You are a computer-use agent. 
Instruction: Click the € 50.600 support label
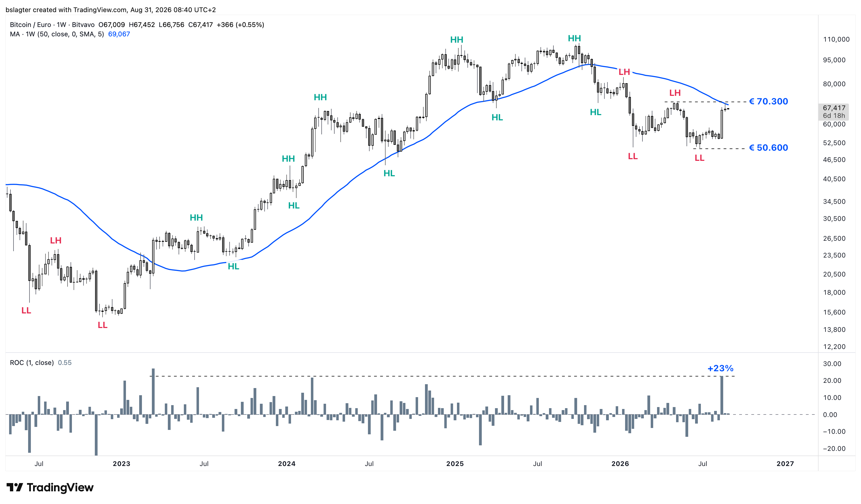768,148
